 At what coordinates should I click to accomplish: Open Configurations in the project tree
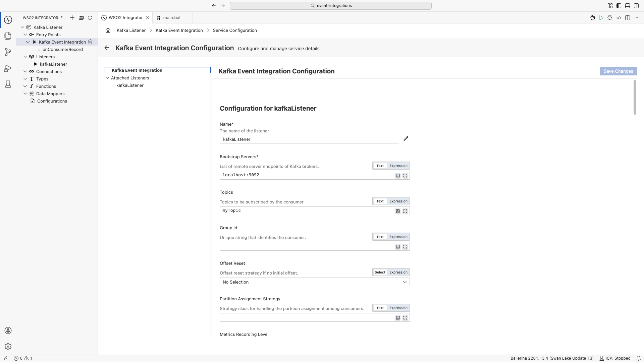pos(52,101)
